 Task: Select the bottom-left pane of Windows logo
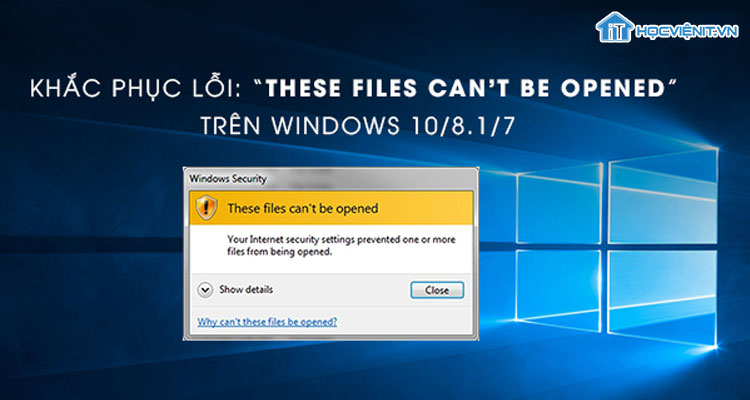[559, 290]
